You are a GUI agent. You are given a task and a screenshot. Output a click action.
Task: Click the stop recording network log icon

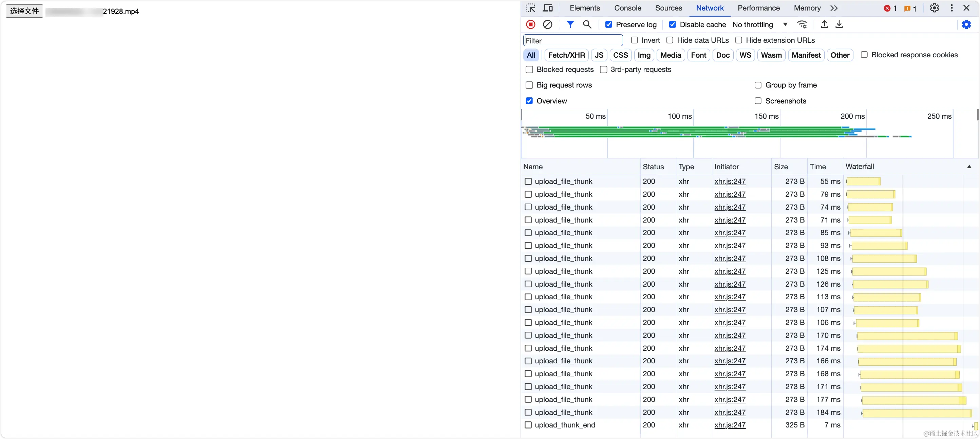click(530, 24)
